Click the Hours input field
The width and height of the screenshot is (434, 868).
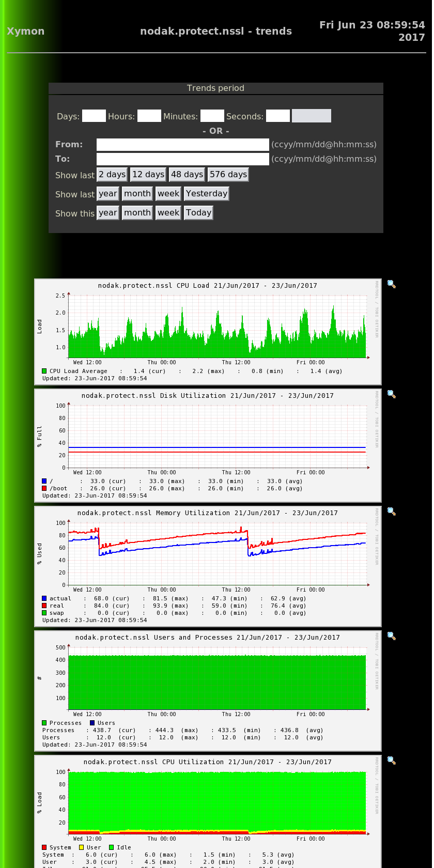tap(149, 116)
